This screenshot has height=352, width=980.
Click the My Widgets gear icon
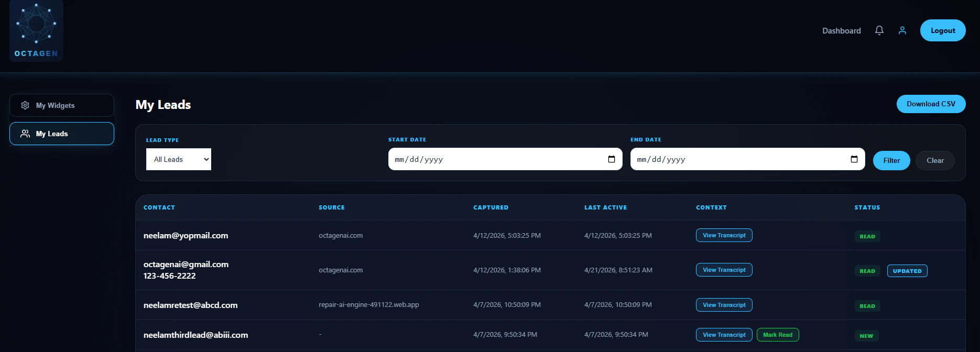tap(25, 105)
